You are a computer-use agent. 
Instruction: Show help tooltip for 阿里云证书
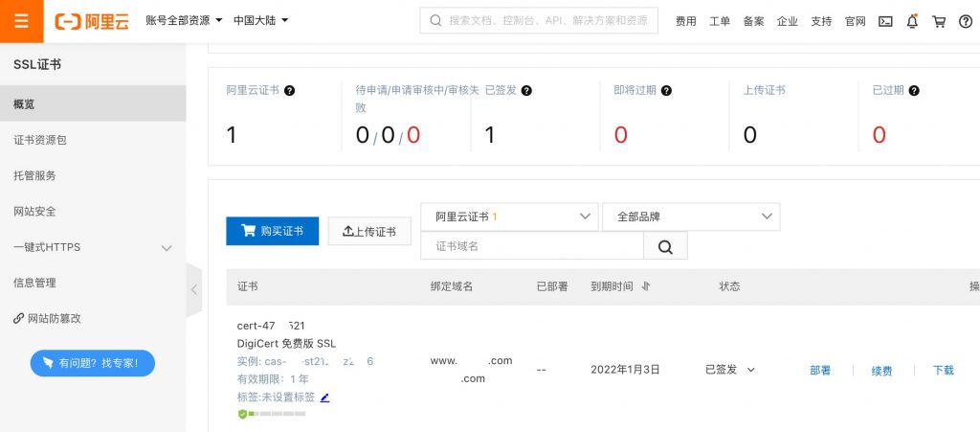coord(289,90)
